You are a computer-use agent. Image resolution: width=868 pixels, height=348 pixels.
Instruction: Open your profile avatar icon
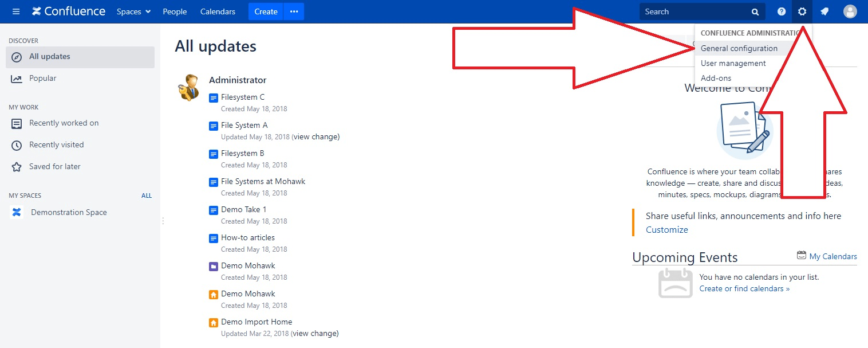tap(850, 11)
